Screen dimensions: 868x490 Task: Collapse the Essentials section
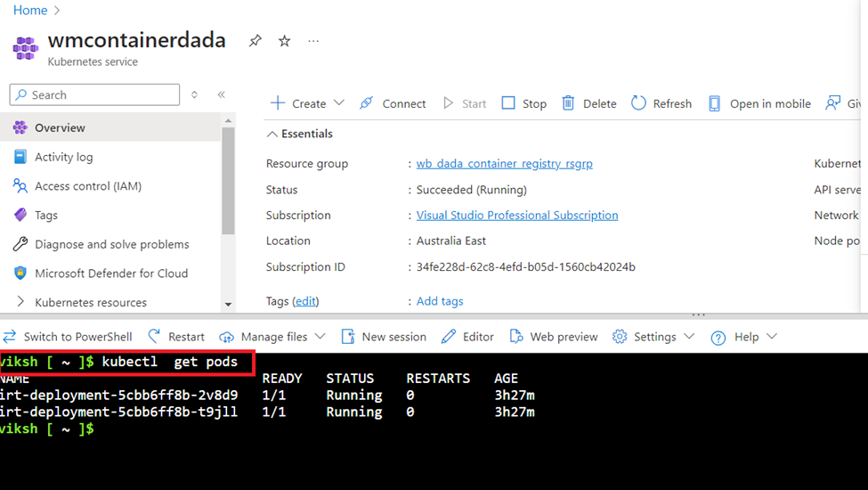(x=272, y=134)
